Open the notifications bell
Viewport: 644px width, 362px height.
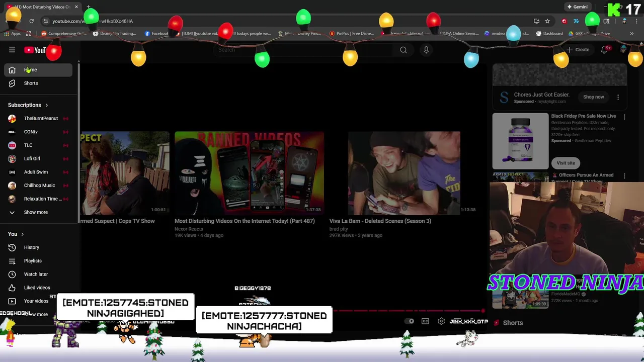click(605, 50)
